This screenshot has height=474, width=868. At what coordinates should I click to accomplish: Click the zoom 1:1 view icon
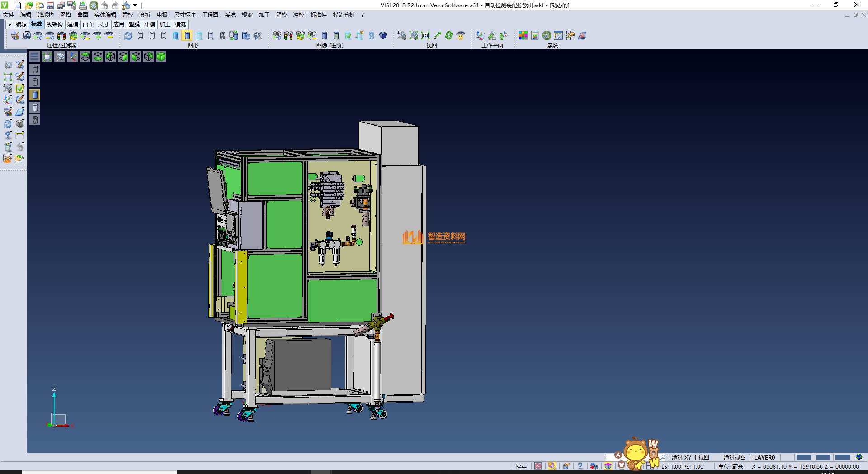pos(425,36)
